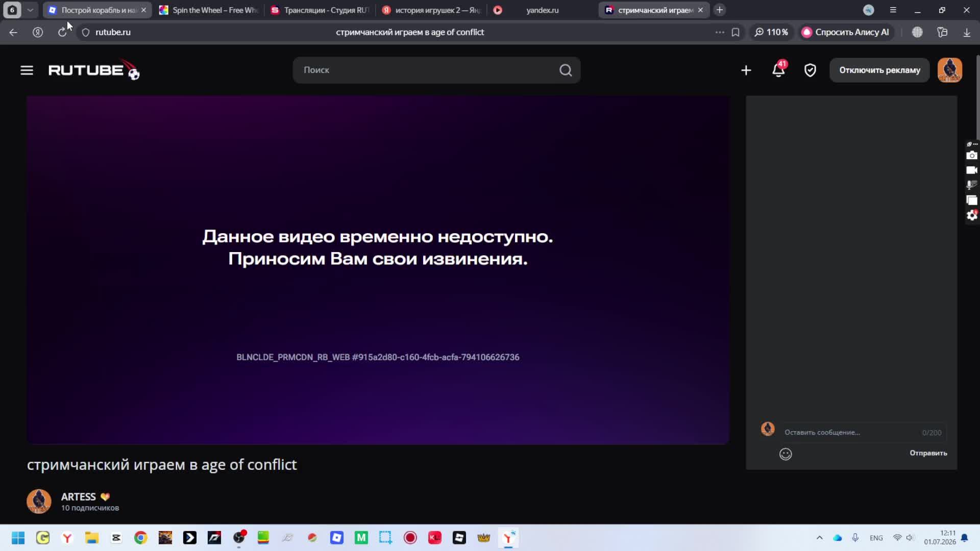Open notifications bell showing 41

[778, 69]
